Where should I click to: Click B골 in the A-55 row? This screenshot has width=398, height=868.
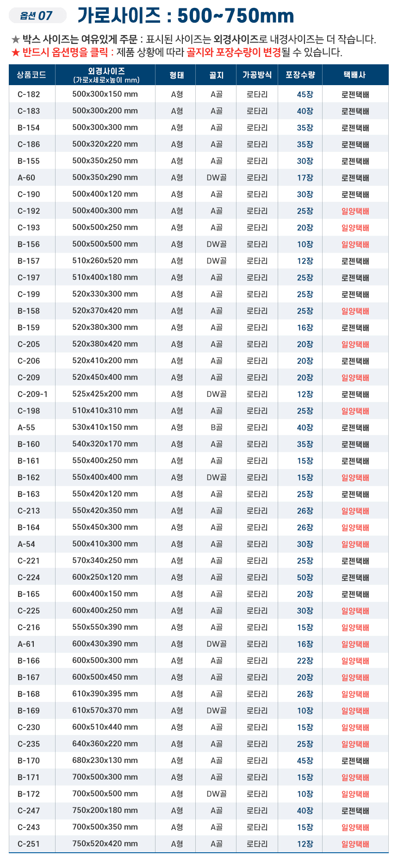coord(217,428)
